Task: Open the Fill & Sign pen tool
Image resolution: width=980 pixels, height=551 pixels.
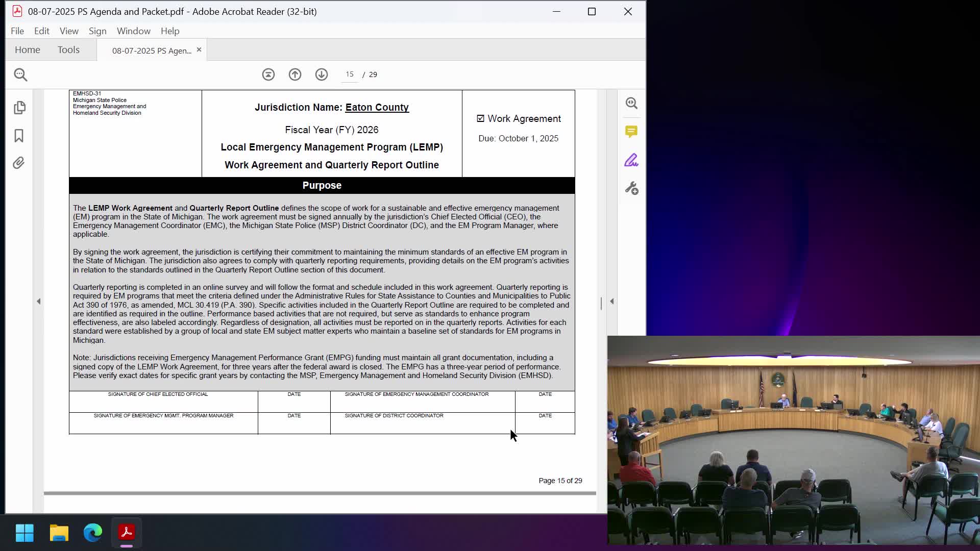Action: (x=631, y=160)
